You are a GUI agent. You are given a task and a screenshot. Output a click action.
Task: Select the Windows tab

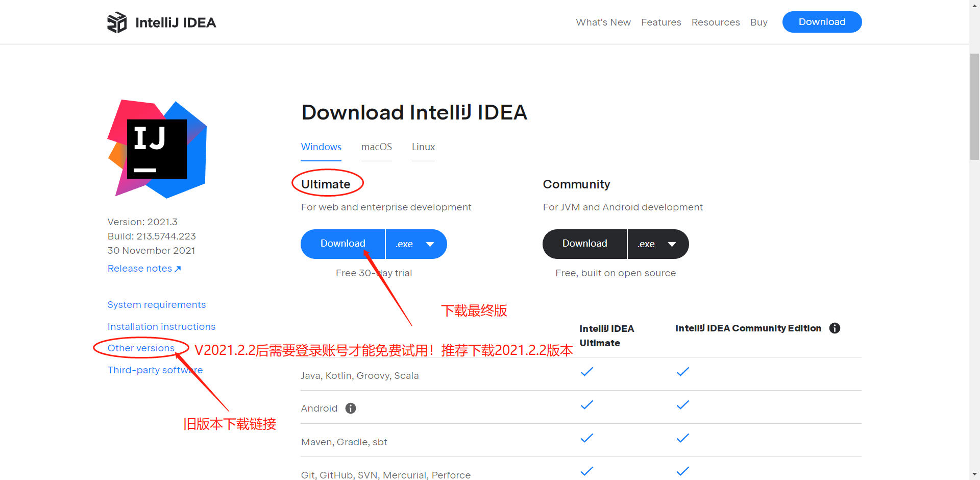pyautogui.click(x=321, y=147)
